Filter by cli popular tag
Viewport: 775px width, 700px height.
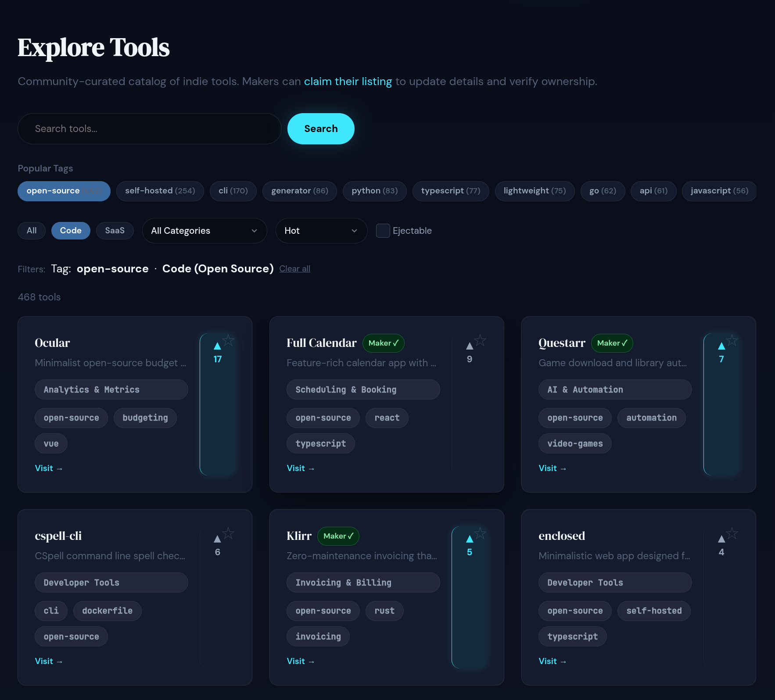(x=233, y=191)
